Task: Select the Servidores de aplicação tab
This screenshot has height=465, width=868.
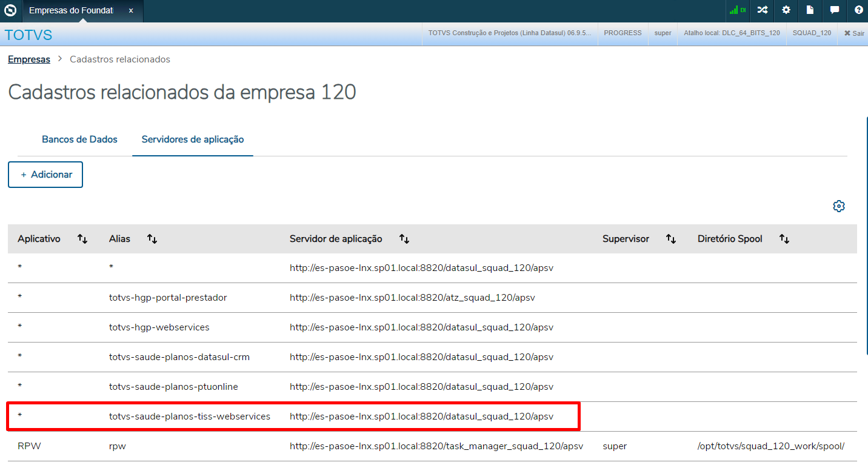Action: [193, 139]
